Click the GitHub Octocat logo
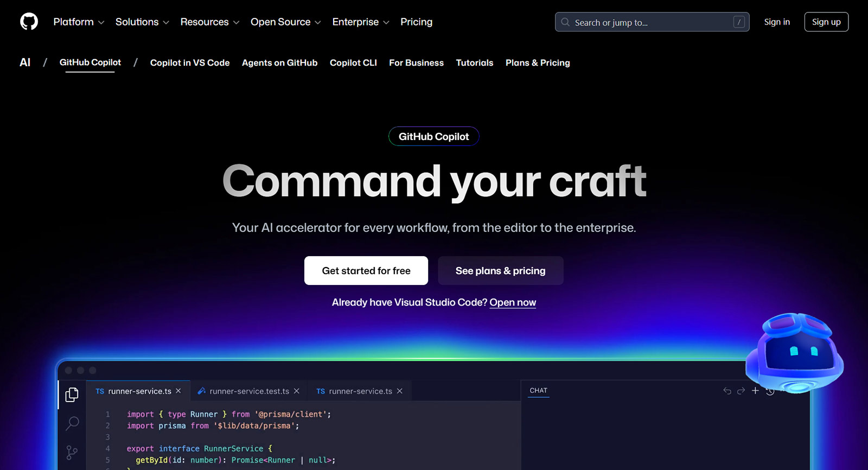Viewport: 868px width, 470px height. [29, 22]
